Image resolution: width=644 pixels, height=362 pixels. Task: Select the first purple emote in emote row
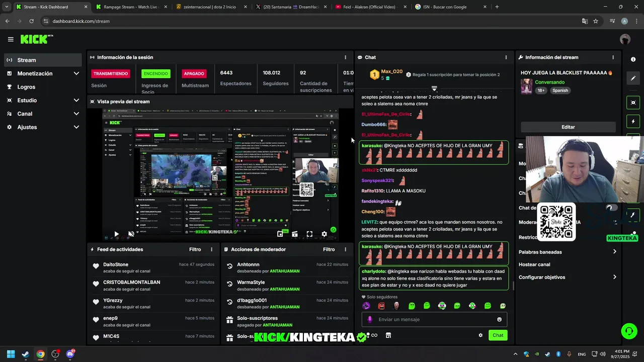366,306
